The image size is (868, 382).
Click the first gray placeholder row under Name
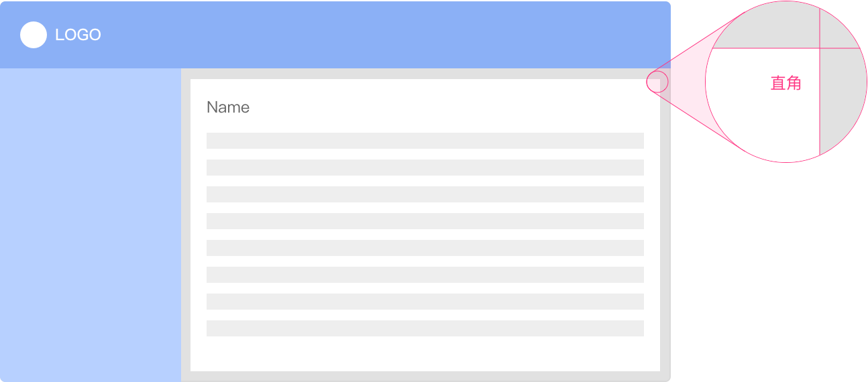(x=425, y=141)
